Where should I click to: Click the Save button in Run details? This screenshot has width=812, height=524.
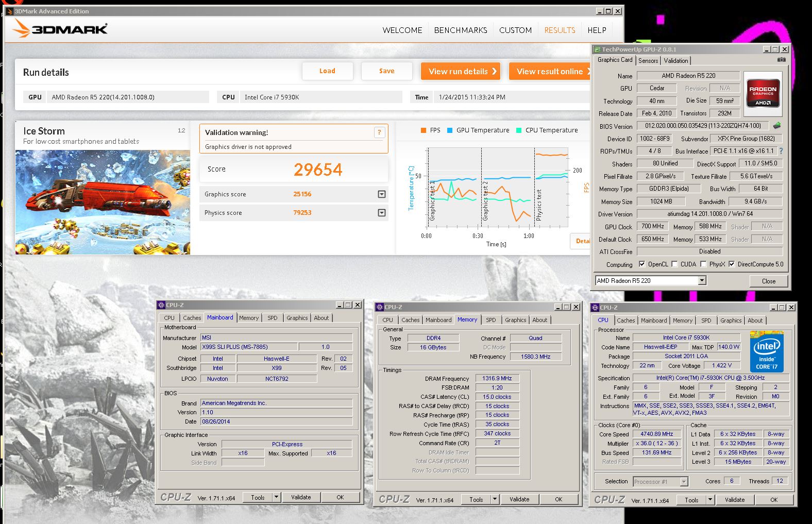coord(387,71)
